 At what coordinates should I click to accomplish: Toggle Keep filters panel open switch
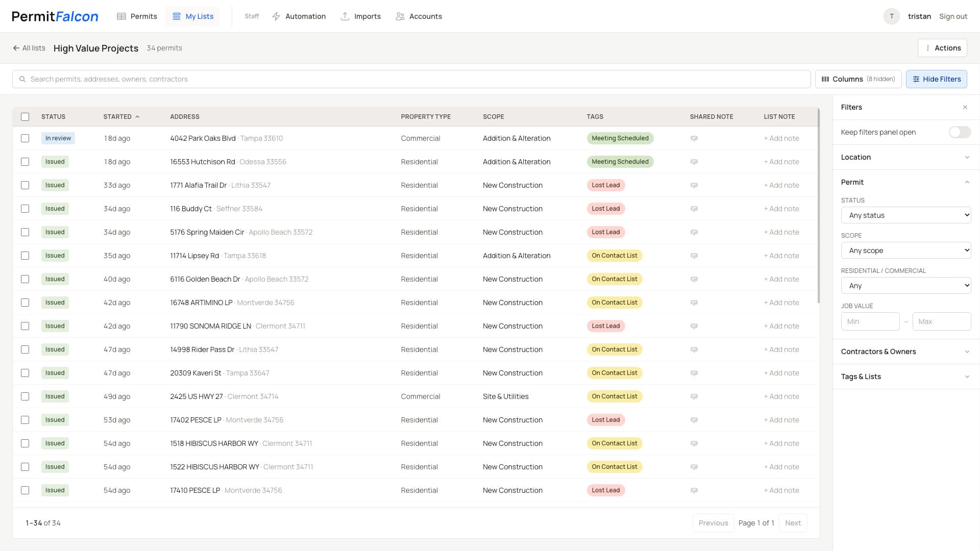tap(960, 132)
